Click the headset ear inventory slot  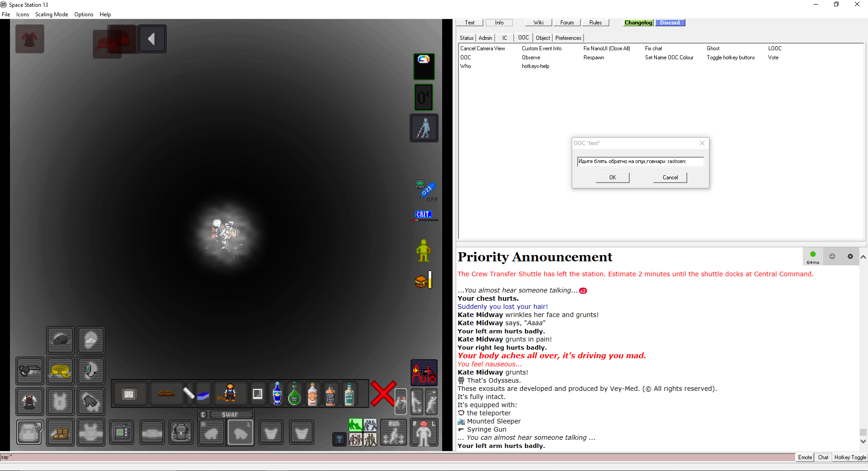91,371
